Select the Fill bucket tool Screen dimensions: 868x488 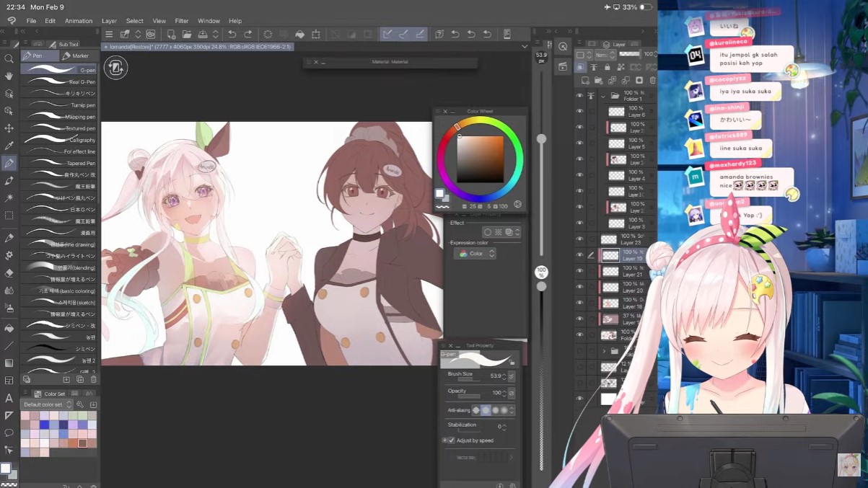point(9,328)
